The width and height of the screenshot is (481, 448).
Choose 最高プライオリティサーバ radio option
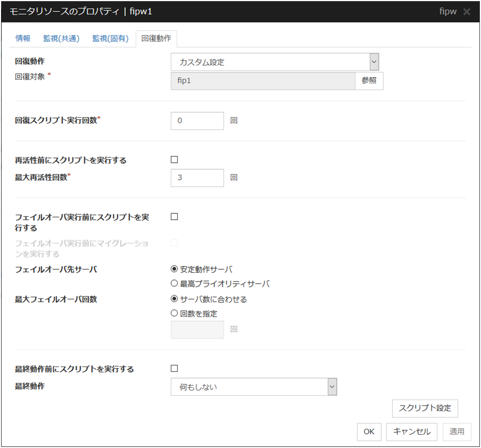point(174,284)
